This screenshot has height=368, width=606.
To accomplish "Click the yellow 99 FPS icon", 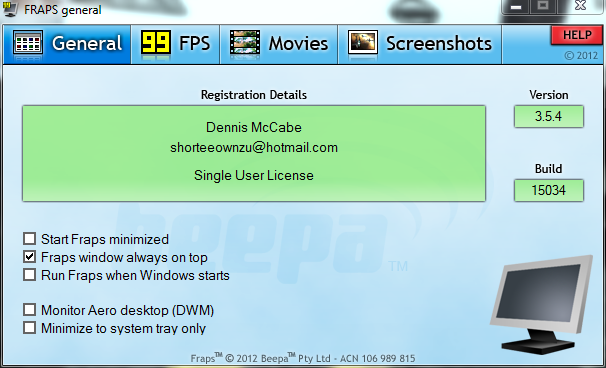I will click(x=156, y=42).
